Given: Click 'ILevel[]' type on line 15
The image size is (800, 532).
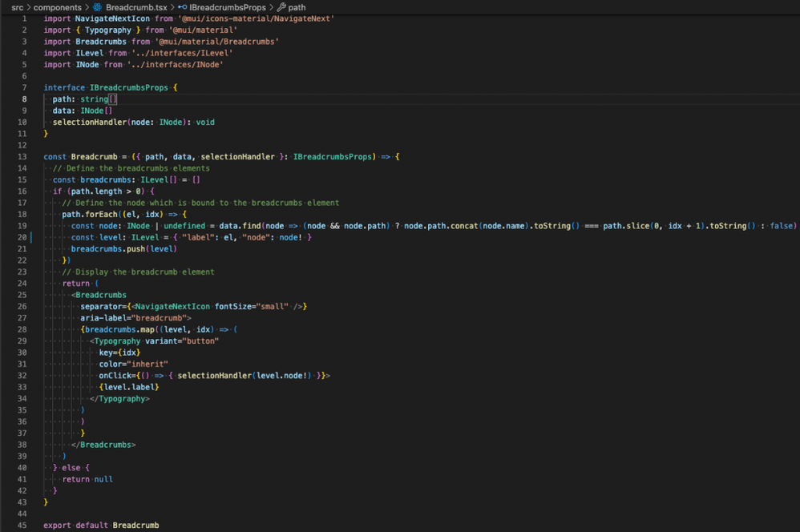Looking at the screenshot, I should (x=159, y=180).
